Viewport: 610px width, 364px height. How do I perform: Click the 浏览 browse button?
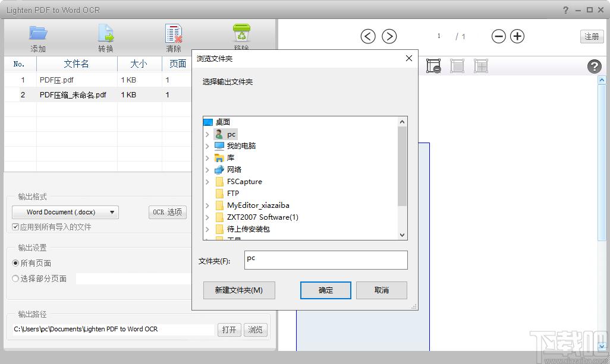click(255, 330)
